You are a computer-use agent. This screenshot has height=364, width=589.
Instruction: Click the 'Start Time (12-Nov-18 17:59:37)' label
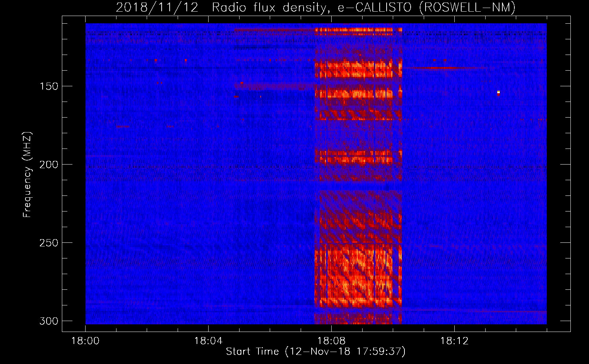(316, 352)
